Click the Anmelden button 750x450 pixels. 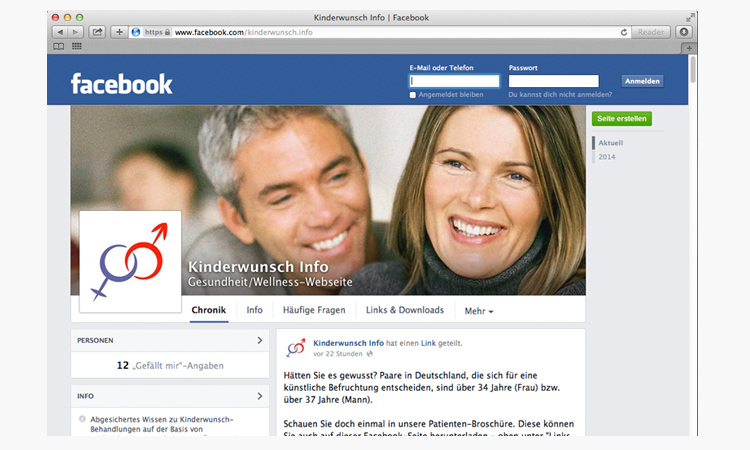(642, 81)
